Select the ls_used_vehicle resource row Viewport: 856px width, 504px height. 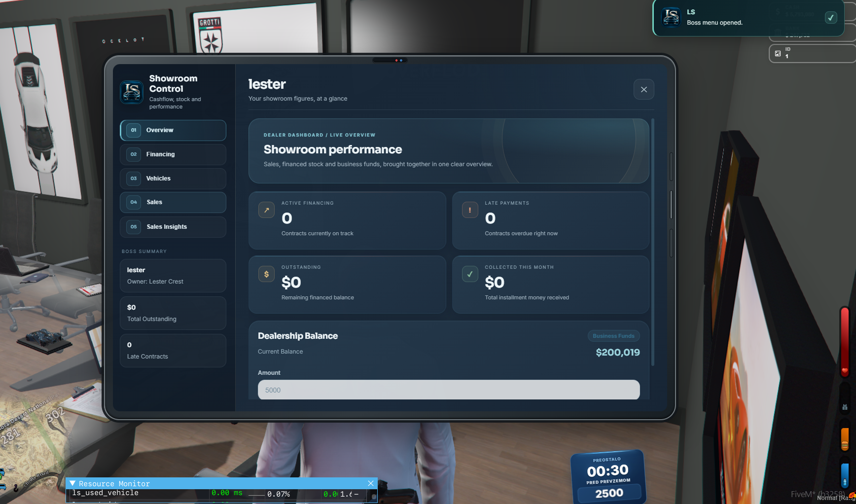tap(217, 493)
